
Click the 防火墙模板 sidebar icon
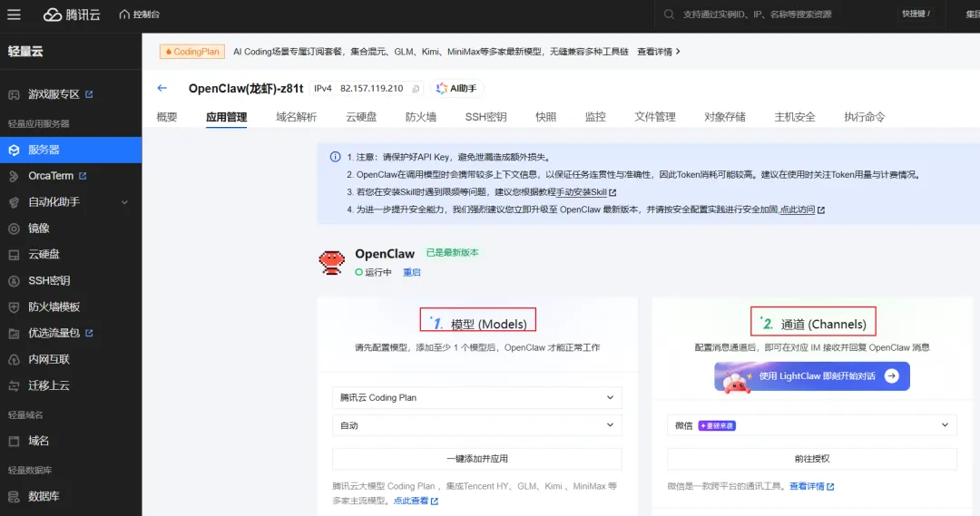(x=14, y=307)
